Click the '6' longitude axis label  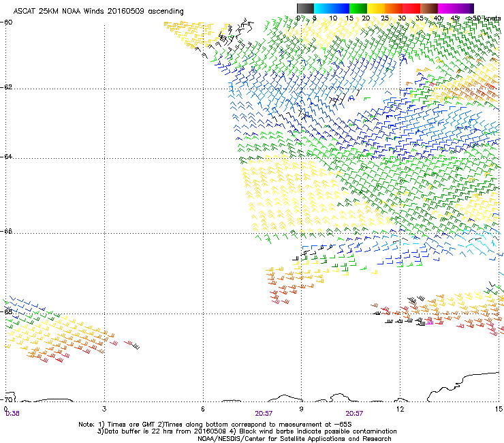pos(203,409)
